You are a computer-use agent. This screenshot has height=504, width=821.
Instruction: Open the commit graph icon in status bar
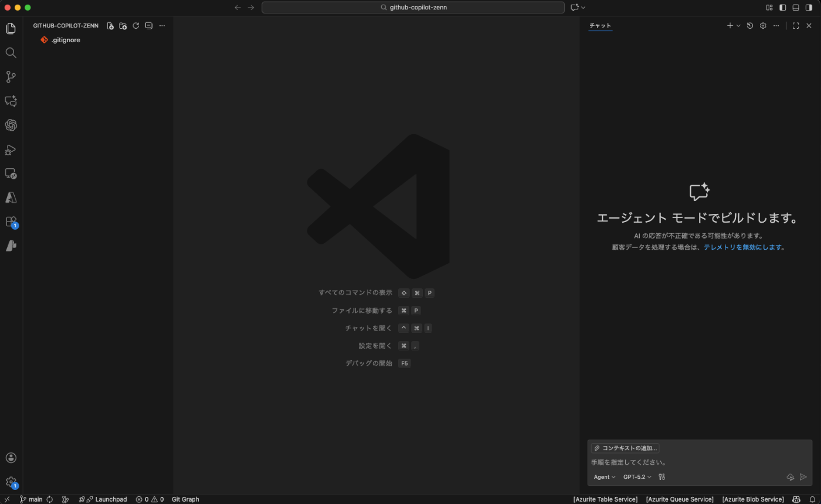coord(65,499)
